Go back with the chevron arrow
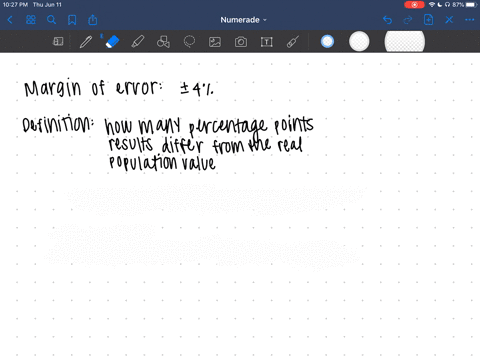This screenshot has height=360, width=480. point(10,20)
